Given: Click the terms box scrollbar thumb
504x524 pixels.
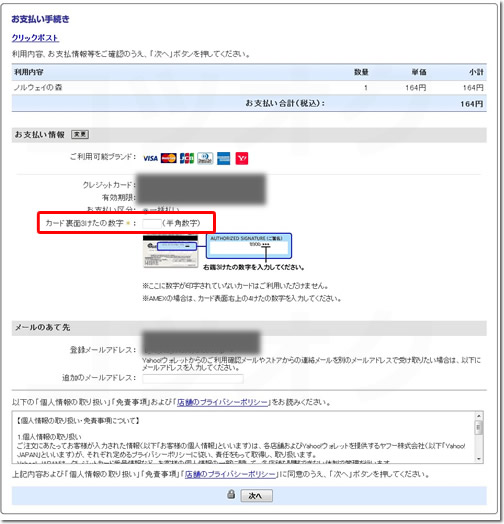Looking at the screenshot, I should 479,428.
